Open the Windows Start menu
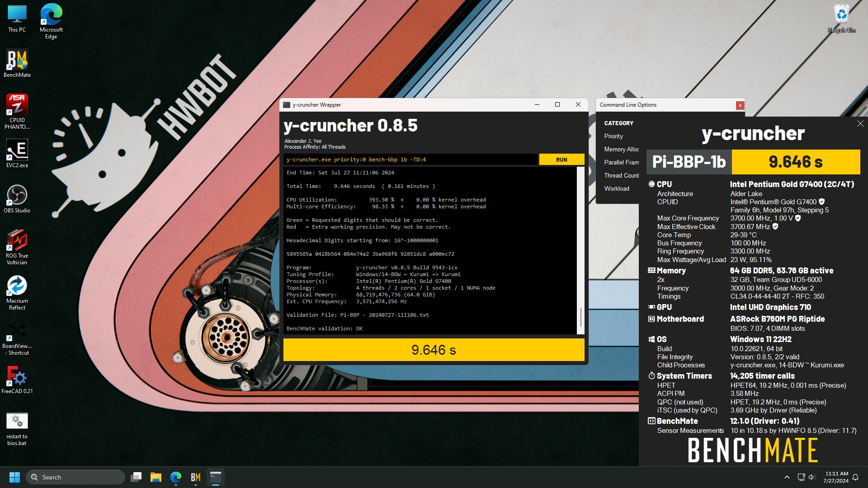This screenshot has height=488, width=868. [x=14, y=477]
